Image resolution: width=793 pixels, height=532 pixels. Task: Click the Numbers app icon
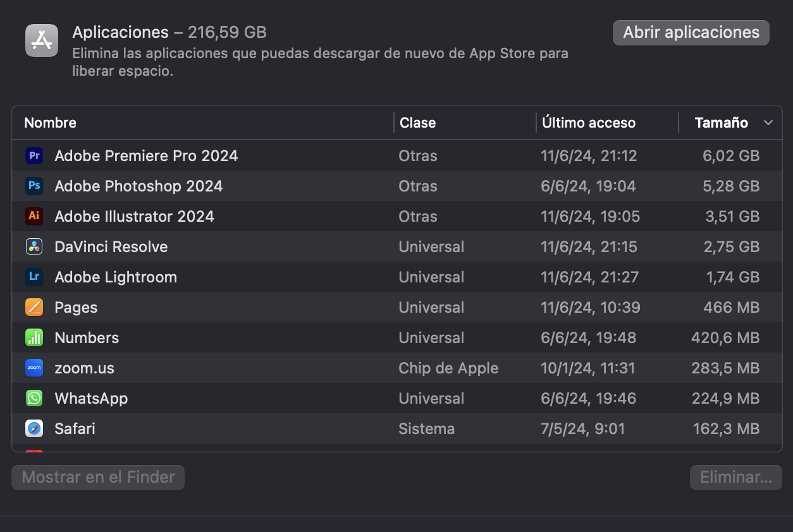pos(34,337)
